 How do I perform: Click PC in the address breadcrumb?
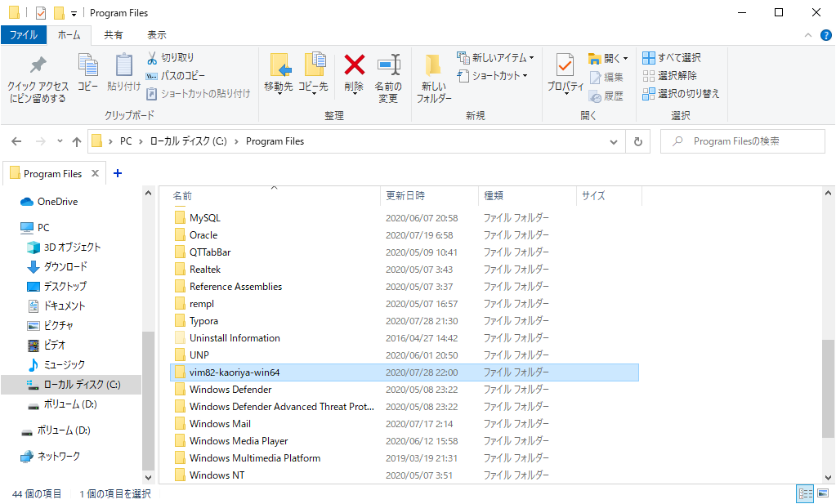pyautogui.click(x=126, y=141)
